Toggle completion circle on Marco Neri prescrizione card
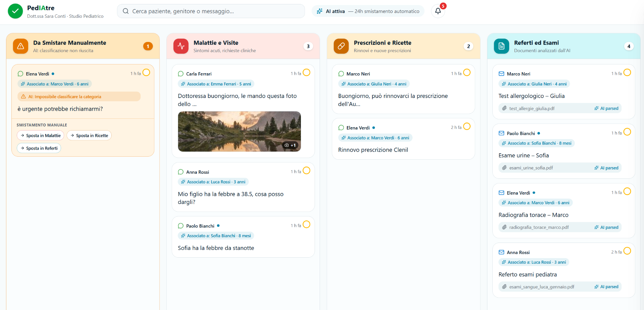Image resolution: width=644 pixels, height=310 pixels. (x=467, y=72)
